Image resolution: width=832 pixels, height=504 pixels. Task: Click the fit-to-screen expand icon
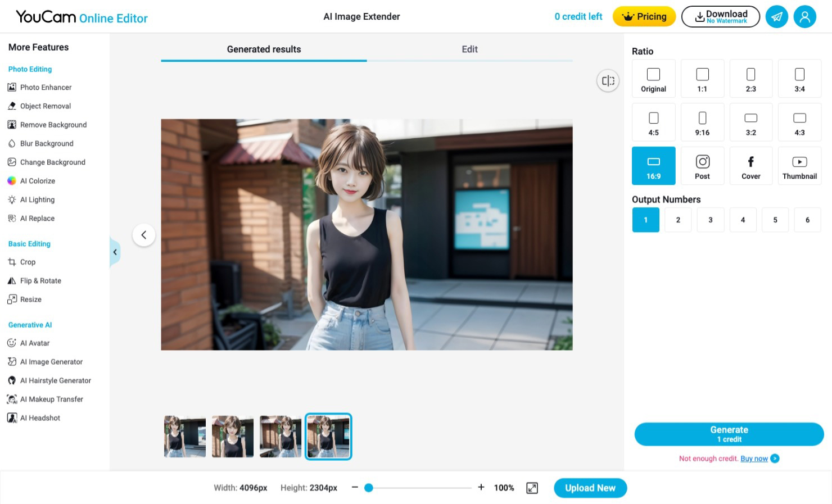[x=532, y=488]
